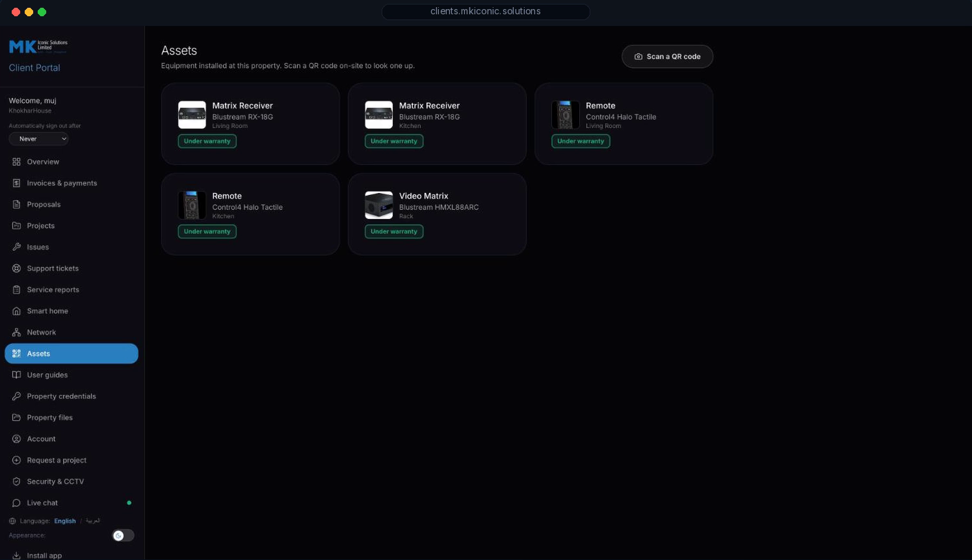Click the Support tickets lifebuoy icon

coord(17,268)
